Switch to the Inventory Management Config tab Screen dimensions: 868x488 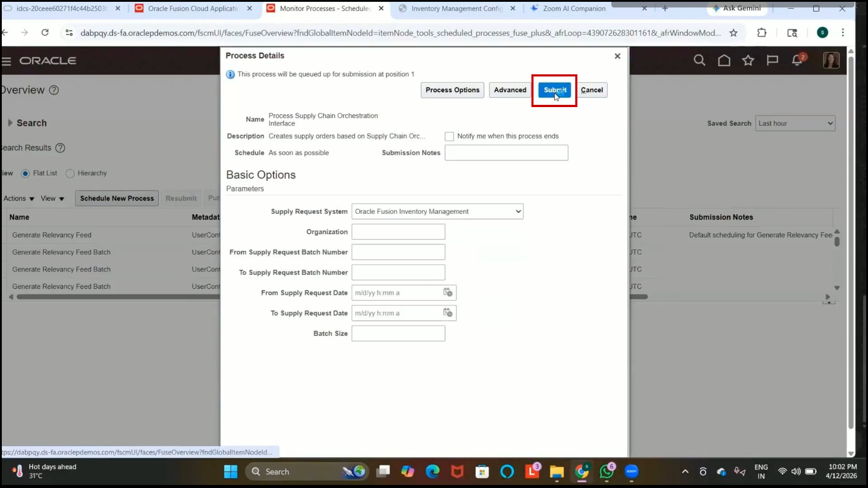tap(457, 9)
